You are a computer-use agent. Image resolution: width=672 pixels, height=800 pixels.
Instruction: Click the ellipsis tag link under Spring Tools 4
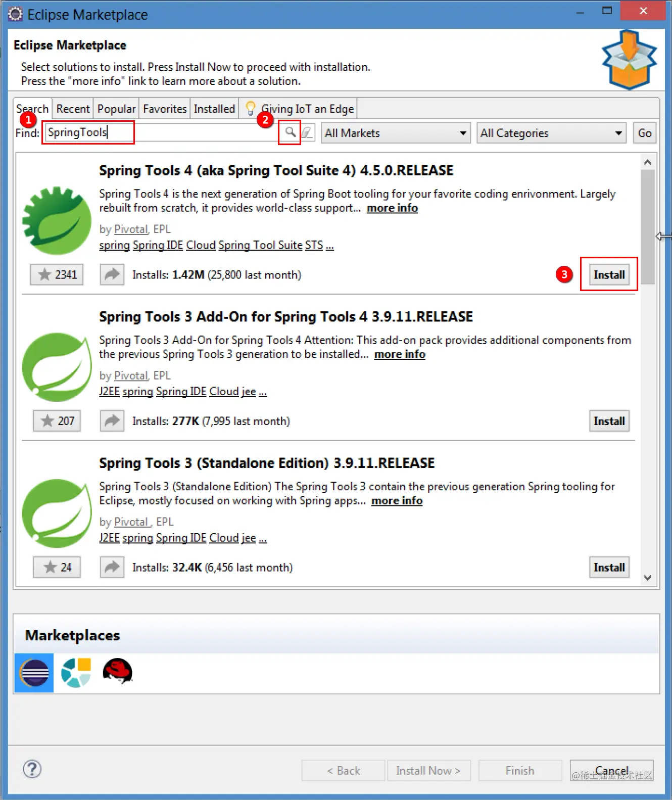pos(330,246)
